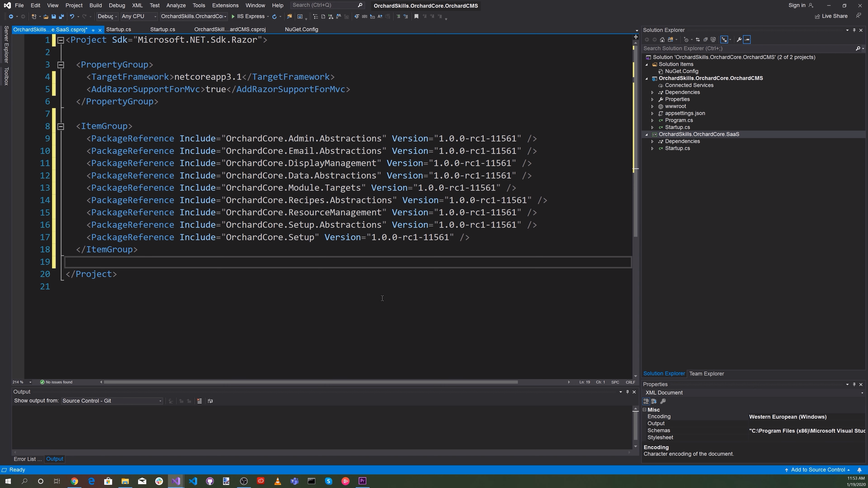Click the Property Pages wrench in Properties
Viewport: 868px width, 488px height.
663,401
